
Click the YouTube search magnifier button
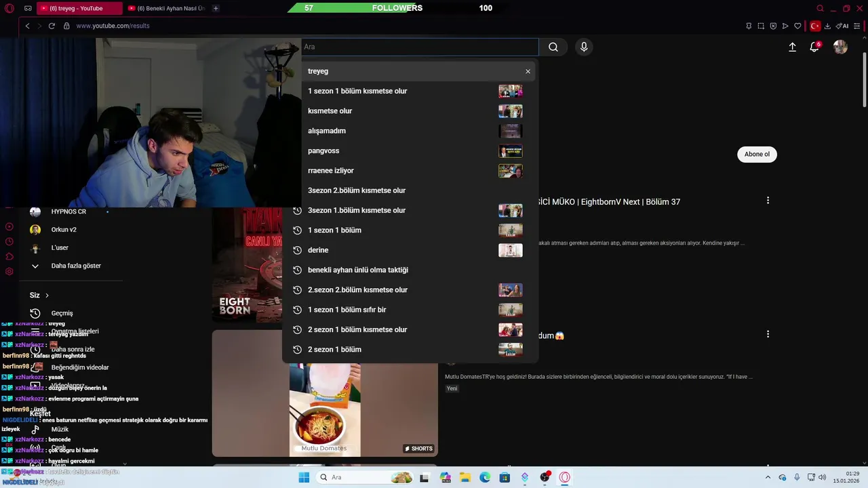[553, 47]
